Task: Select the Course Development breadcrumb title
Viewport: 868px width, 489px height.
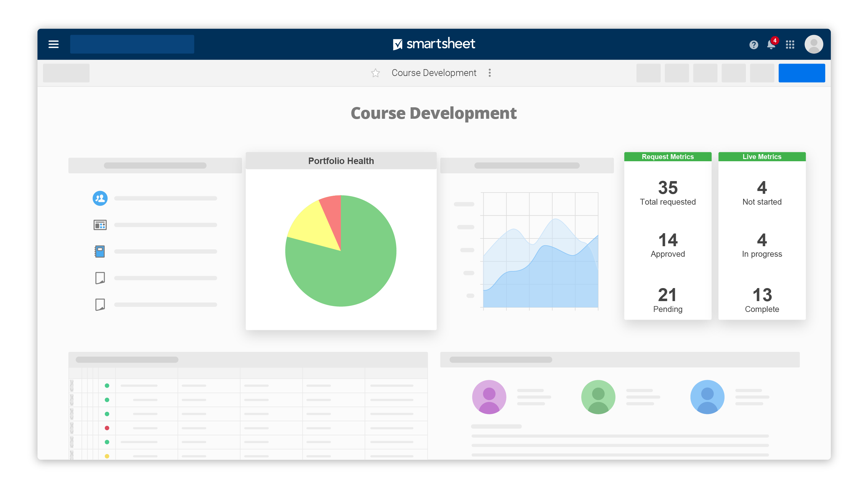Action: 434,73
